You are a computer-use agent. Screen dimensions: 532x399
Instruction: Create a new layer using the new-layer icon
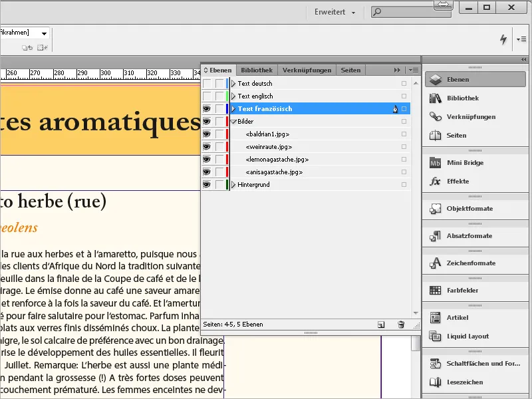pyautogui.click(x=382, y=325)
